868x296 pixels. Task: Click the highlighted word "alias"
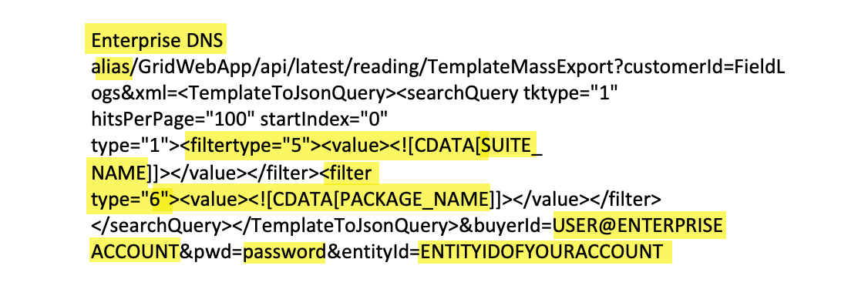click(112, 67)
